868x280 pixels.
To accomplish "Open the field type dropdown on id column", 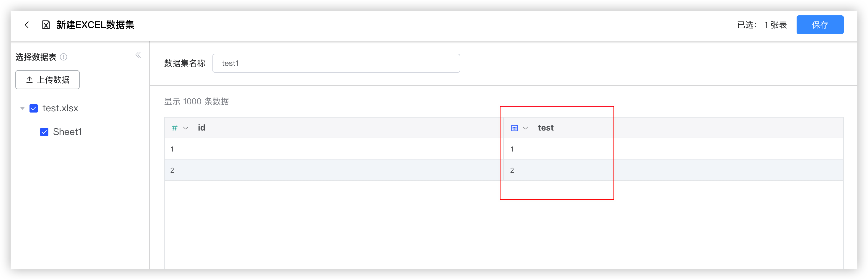I will pyautogui.click(x=186, y=128).
